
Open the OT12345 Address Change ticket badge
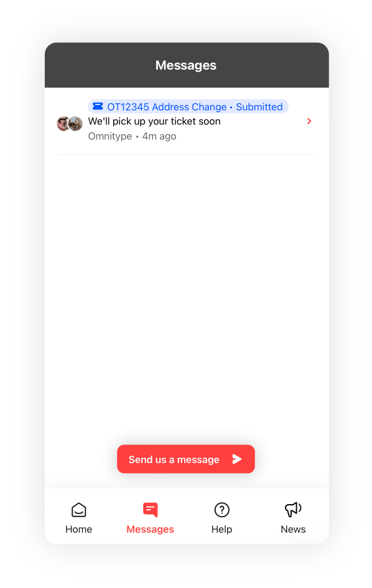point(188,106)
